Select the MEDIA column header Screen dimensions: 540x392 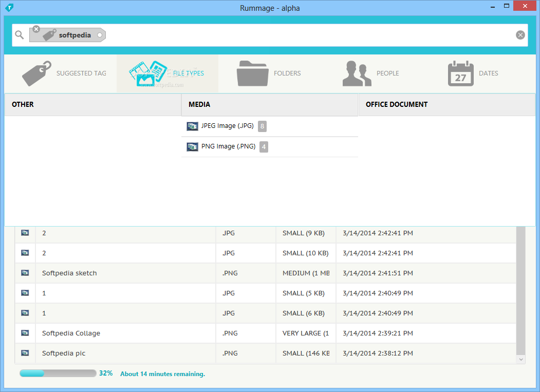(270, 104)
